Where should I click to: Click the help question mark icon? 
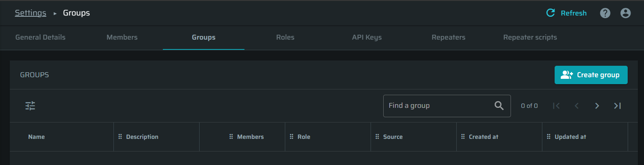605,13
